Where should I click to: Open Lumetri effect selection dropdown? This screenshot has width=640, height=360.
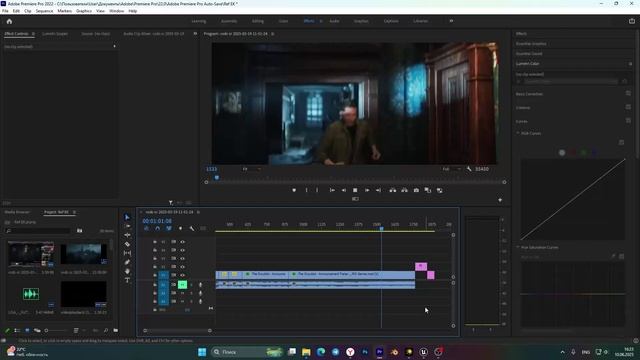click(x=570, y=81)
